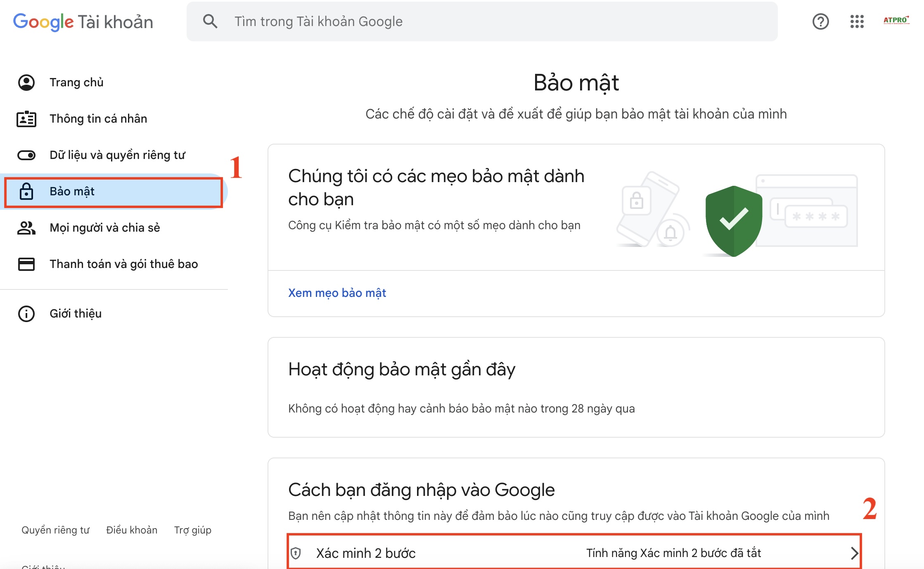
Task: Open the Xác minh 2 bước row label
Action: coord(366,553)
